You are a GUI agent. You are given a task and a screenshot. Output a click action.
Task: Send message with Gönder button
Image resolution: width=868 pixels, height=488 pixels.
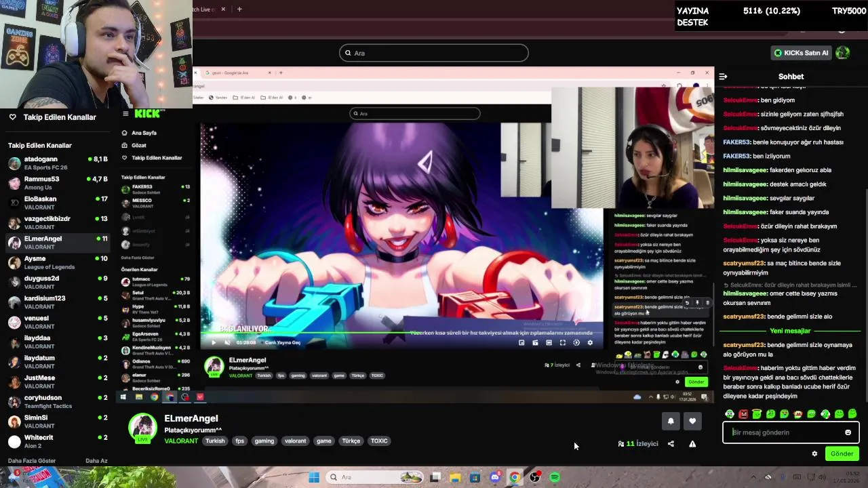point(842,454)
